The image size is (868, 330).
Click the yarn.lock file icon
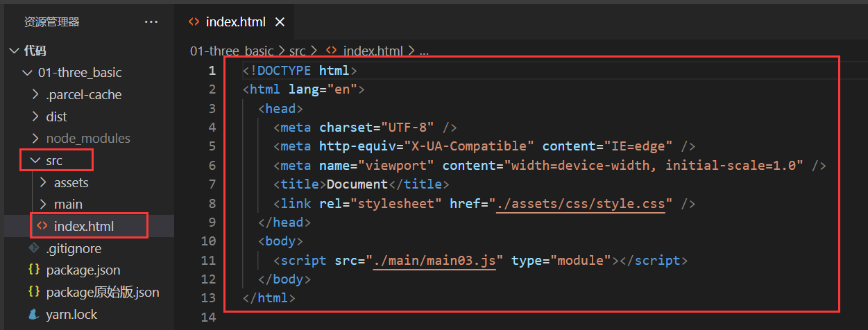point(34,315)
